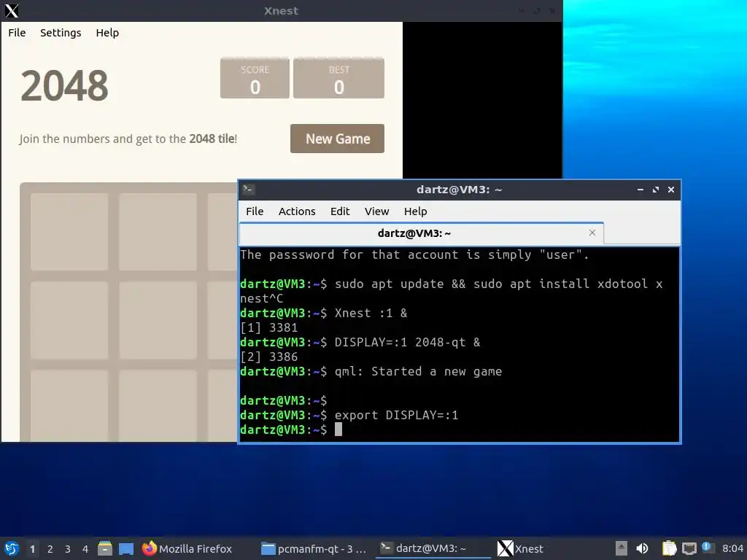This screenshot has width=747, height=560.
Task: Click the Xnest window title bar
Action: pos(281,10)
